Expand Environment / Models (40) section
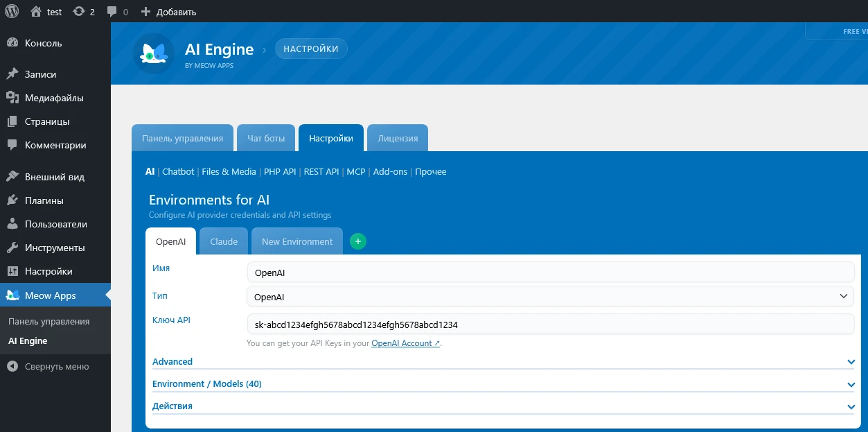Viewport: 868px width, 432px height. (504, 383)
